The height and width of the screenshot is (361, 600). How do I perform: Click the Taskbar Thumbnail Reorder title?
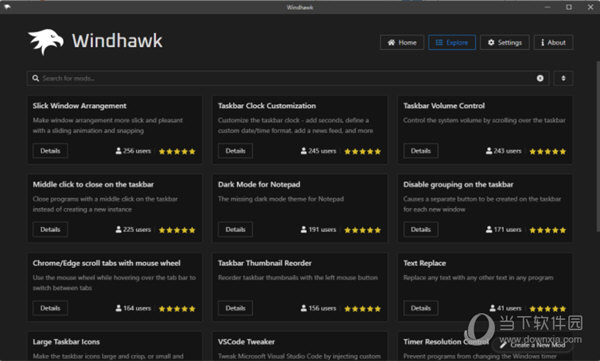(264, 263)
